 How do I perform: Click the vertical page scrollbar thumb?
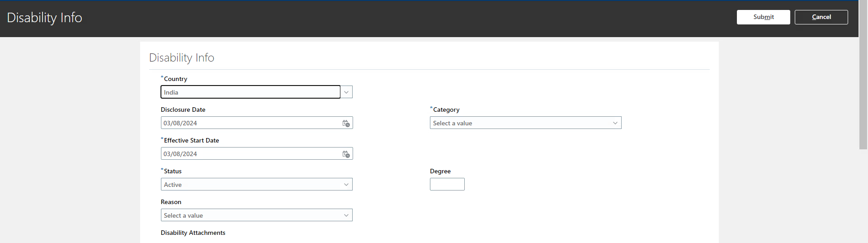[863, 75]
